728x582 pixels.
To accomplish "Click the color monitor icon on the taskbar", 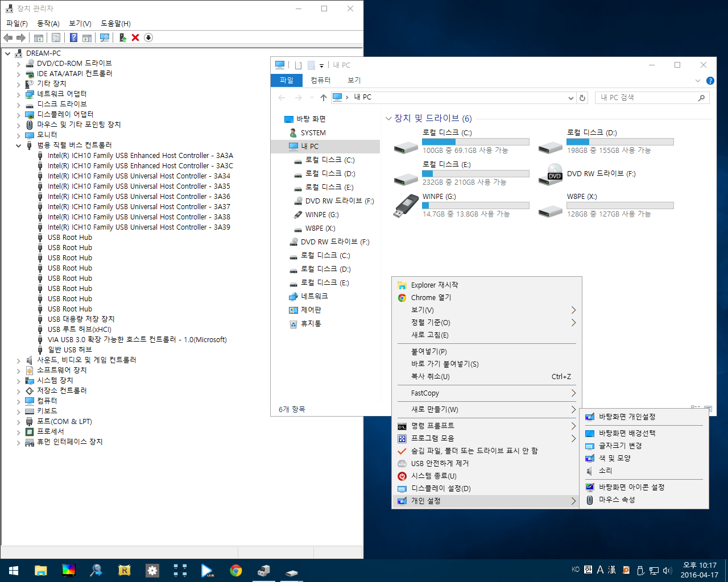I will [68, 571].
